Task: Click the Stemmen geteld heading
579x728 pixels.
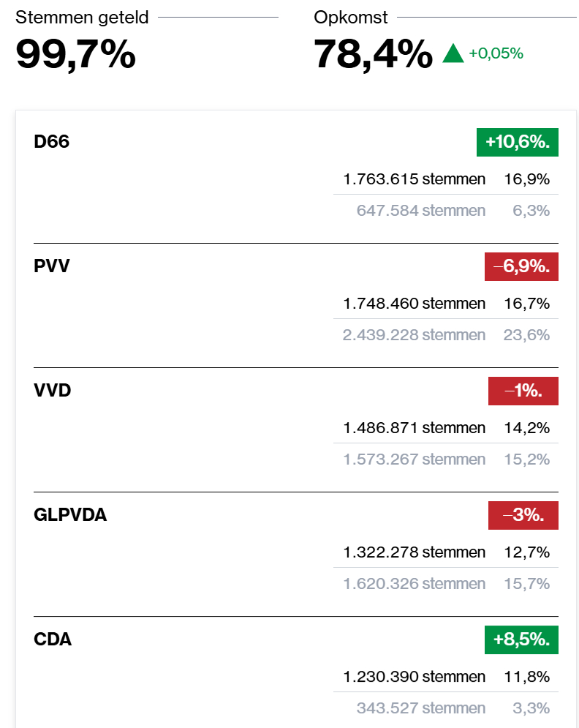Action: coord(82,18)
